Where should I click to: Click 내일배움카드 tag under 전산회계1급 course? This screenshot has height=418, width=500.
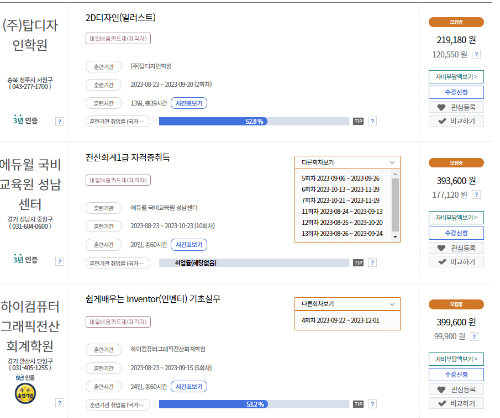click(x=118, y=180)
